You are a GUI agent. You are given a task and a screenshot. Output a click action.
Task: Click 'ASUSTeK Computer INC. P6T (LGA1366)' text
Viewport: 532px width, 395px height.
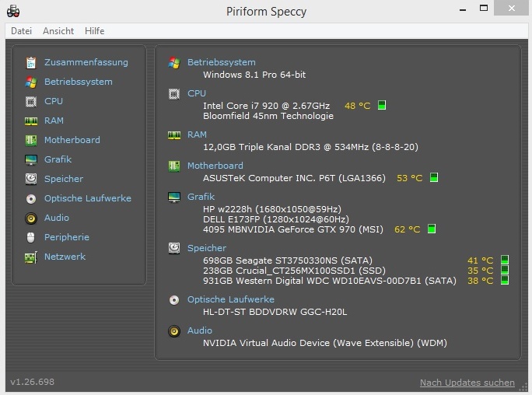point(294,178)
